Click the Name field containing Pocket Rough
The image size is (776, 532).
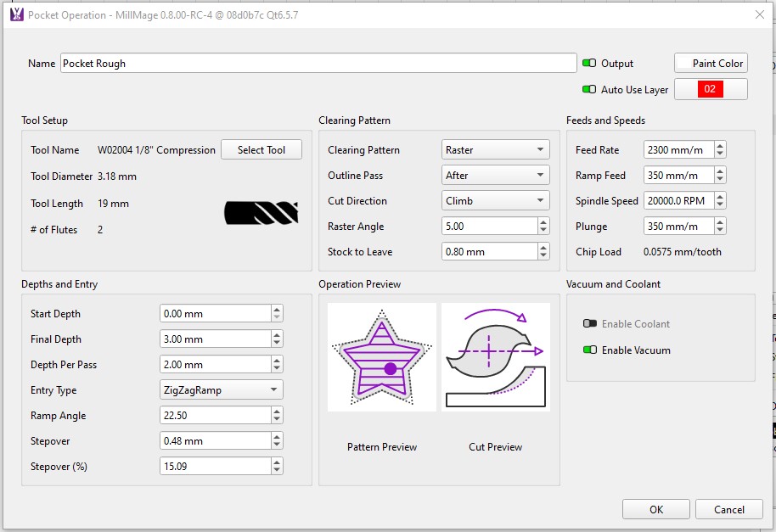pos(318,64)
